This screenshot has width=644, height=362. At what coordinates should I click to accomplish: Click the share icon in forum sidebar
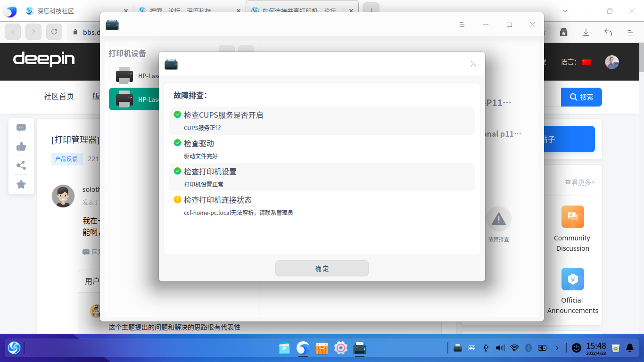click(x=21, y=165)
